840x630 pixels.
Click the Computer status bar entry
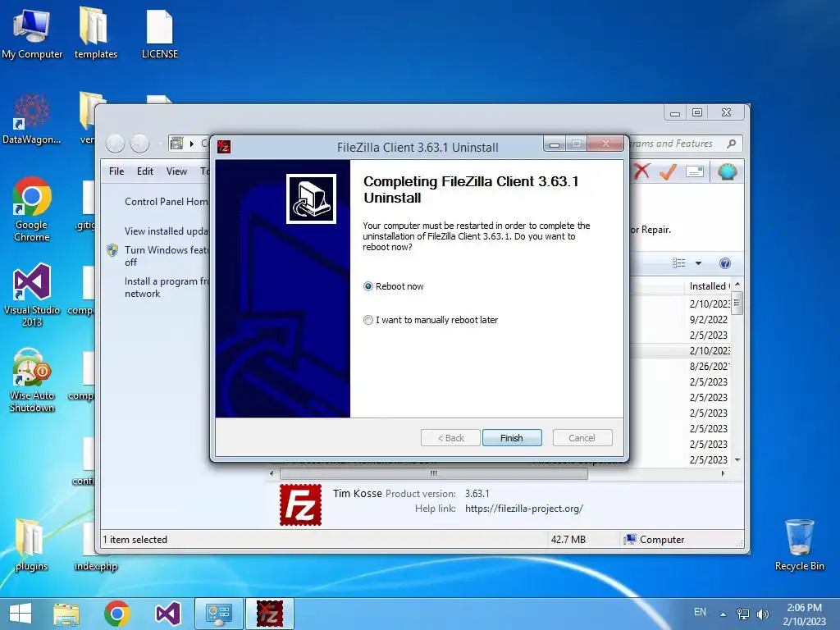pos(655,540)
